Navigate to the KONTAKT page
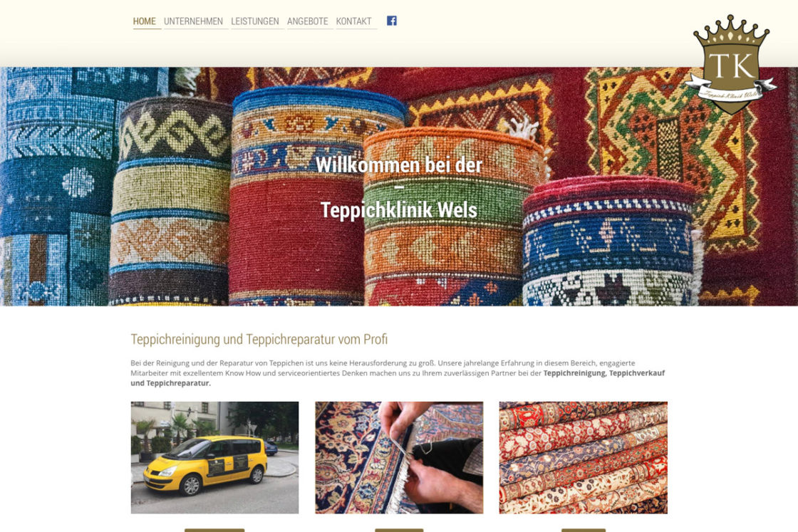Viewport: 798px width, 532px height. click(x=353, y=21)
